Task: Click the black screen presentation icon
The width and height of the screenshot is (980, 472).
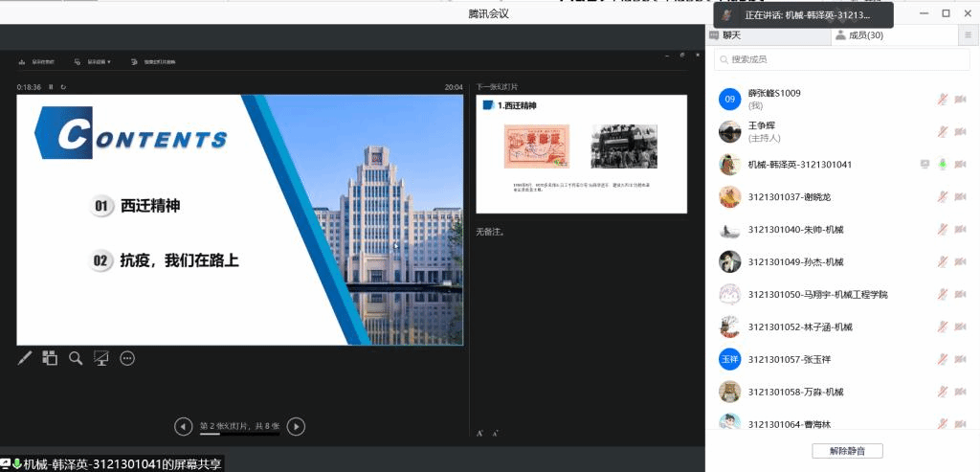Action: pyautogui.click(x=101, y=358)
